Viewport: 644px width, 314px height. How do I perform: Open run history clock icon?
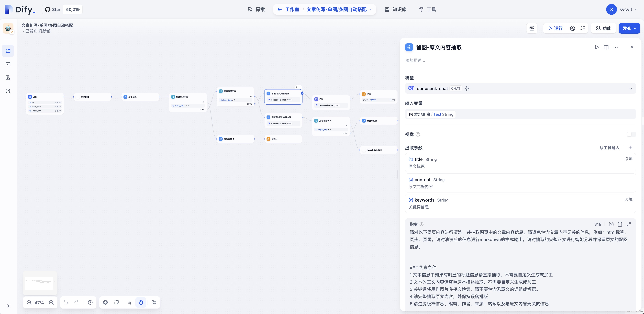click(573, 28)
